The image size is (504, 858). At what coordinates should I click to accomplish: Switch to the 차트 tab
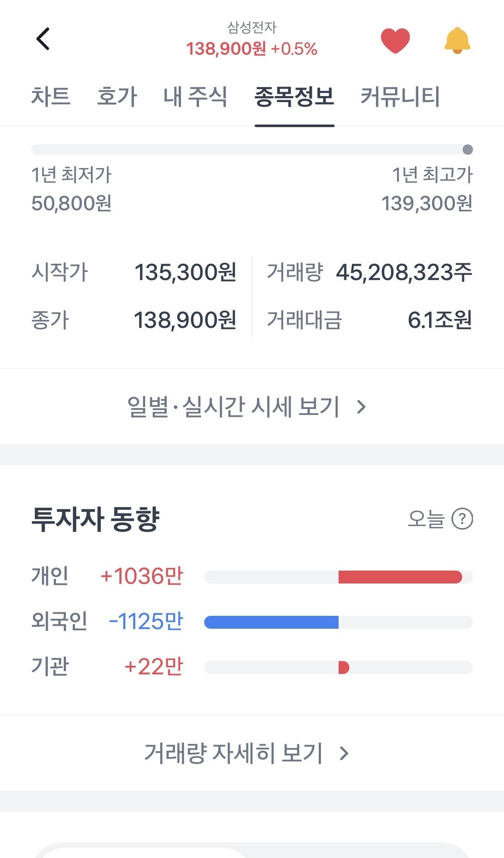pos(51,96)
